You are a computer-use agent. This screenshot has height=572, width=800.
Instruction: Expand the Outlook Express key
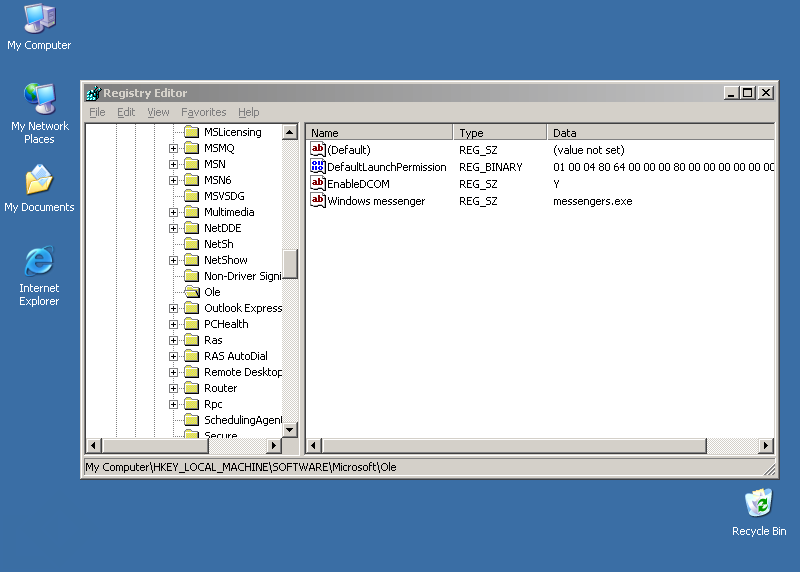pos(173,308)
